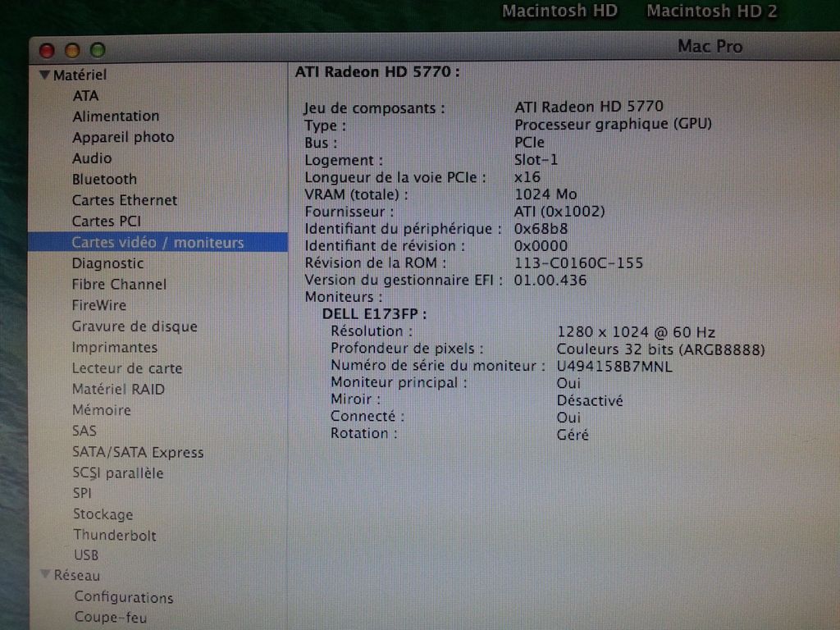Open the Appareil photo category

point(123,137)
